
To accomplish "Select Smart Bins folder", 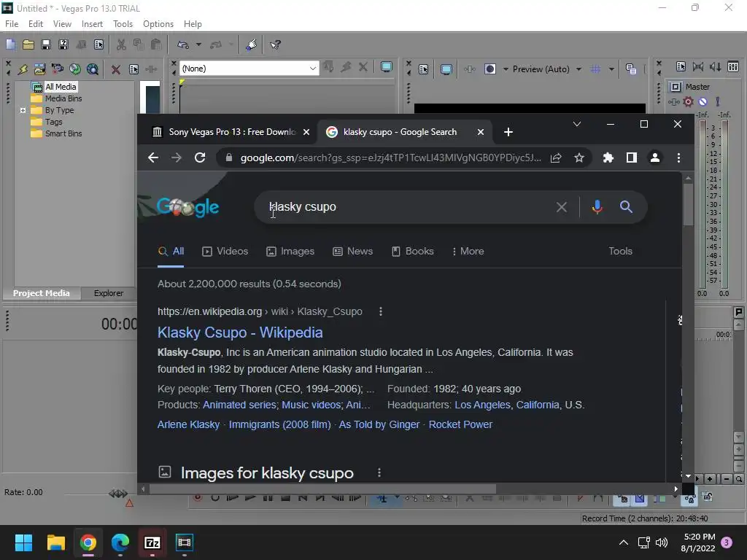I will tap(63, 134).
